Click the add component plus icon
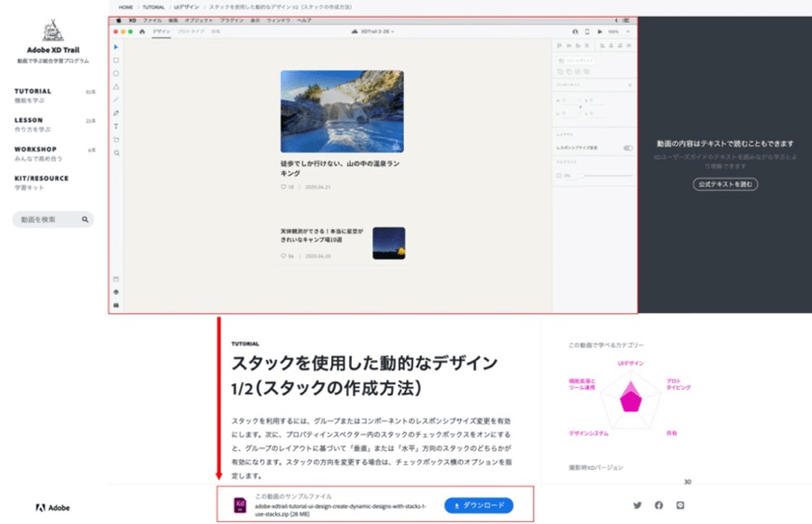 click(x=630, y=85)
